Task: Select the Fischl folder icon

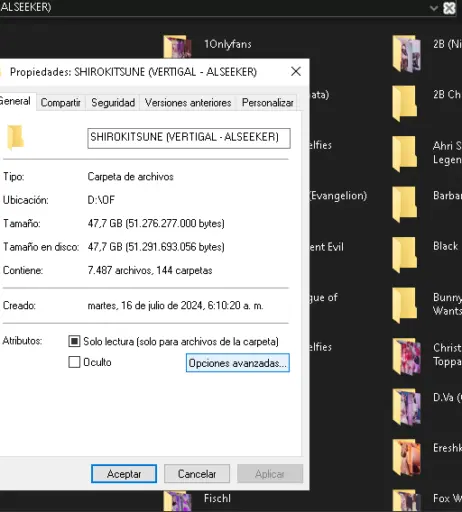Action: 178,501
